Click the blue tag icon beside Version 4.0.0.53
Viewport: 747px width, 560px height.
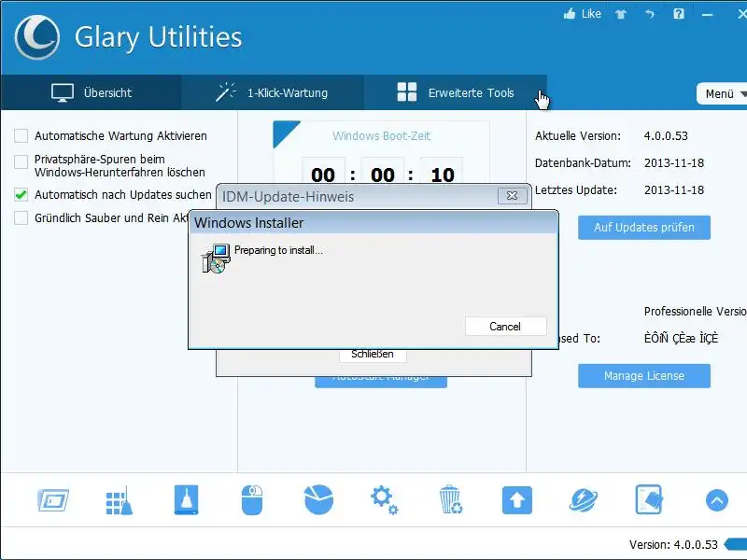[735, 544]
